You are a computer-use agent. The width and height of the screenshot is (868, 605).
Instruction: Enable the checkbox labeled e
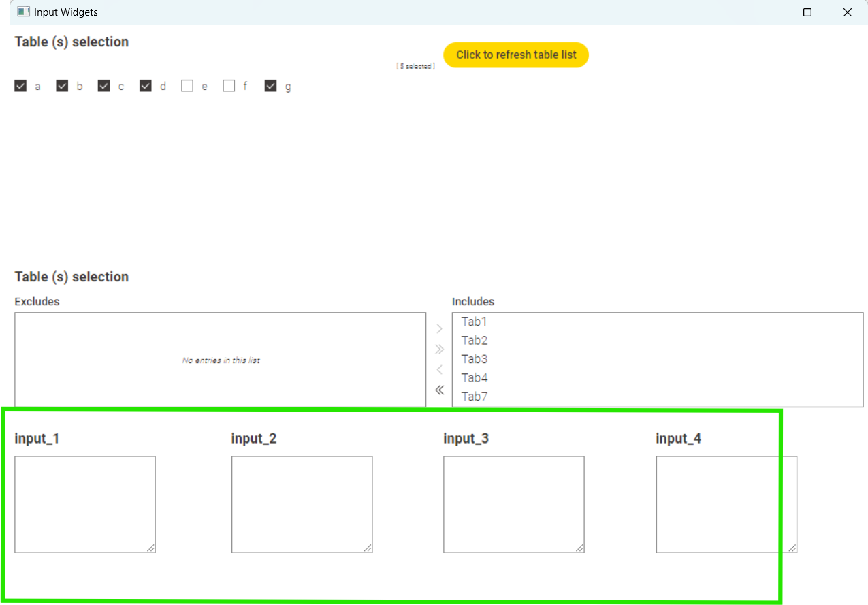click(187, 86)
